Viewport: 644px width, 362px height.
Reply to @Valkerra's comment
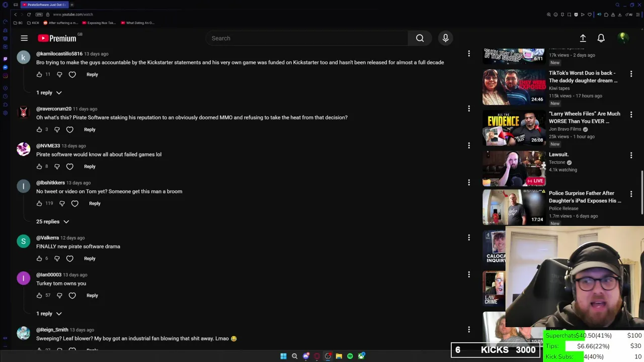pos(90,258)
